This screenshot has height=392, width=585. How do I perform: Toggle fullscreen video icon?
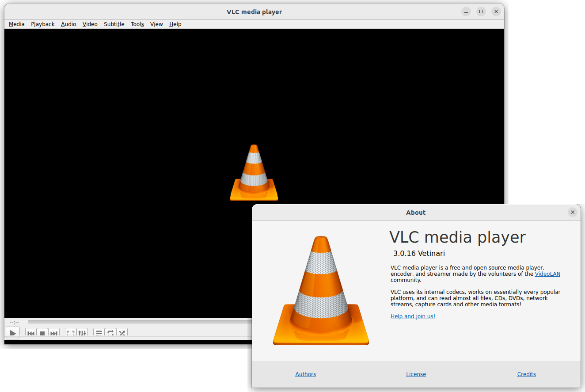tap(70, 333)
